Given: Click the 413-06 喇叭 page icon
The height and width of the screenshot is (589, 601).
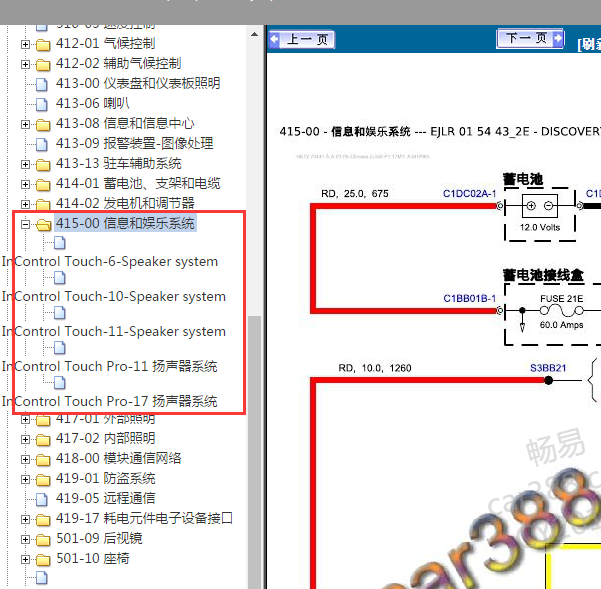Looking at the screenshot, I should (x=41, y=104).
